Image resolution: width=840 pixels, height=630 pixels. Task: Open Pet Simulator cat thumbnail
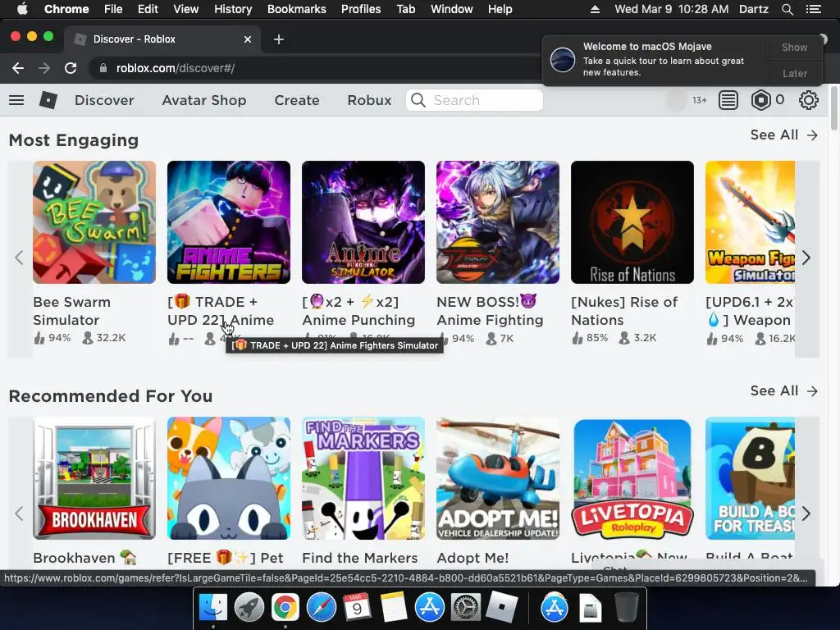229,478
